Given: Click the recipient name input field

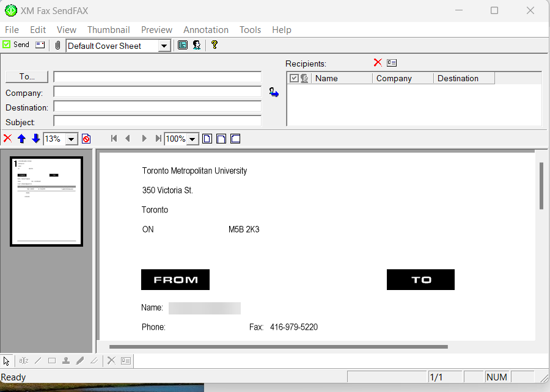Looking at the screenshot, I should [x=158, y=77].
